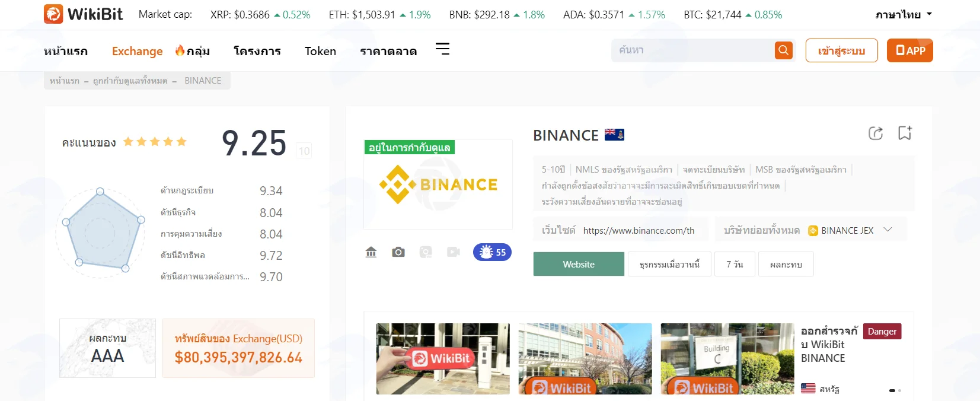Open the ราคาตลาด menu item

pyautogui.click(x=388, y=51)
